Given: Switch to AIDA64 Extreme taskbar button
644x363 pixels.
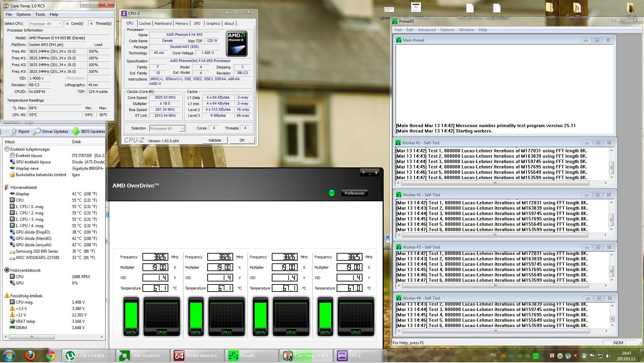Looking at the screenshot, I should click(x=197, y=356).
